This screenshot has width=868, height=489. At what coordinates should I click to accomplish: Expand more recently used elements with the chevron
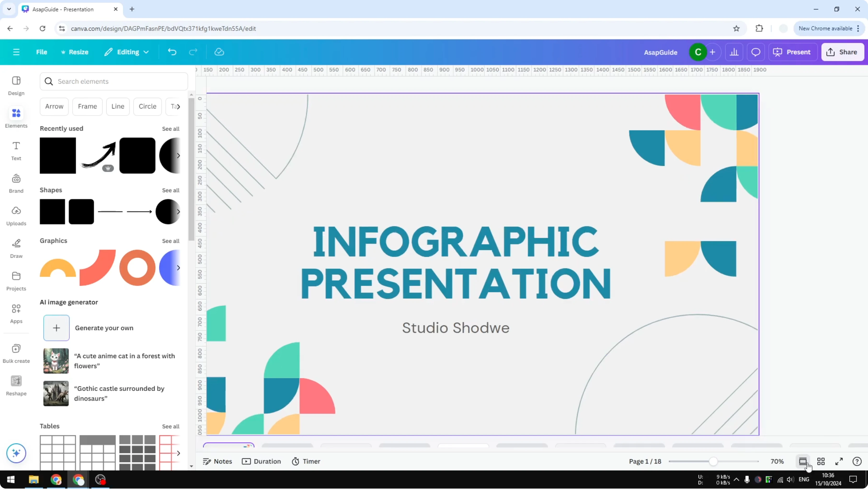tap(179, 156)
